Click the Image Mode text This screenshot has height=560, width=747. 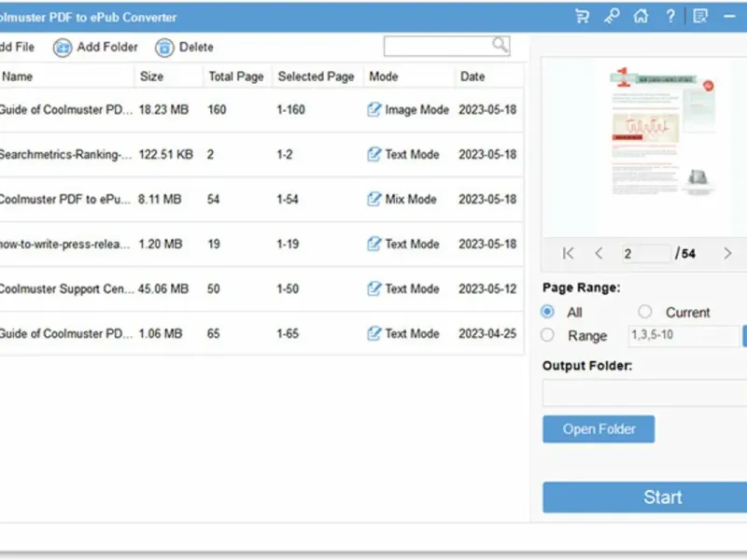coord(416,109)
